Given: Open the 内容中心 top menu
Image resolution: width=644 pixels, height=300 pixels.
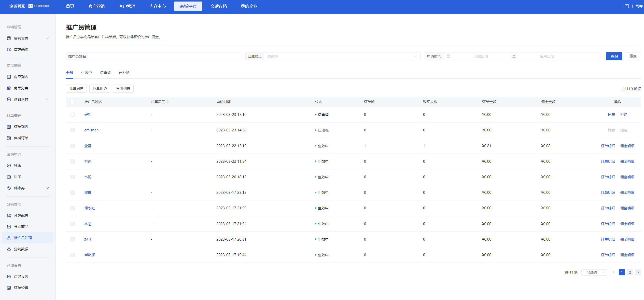Looking at the screenshot, I should point(158,6).
